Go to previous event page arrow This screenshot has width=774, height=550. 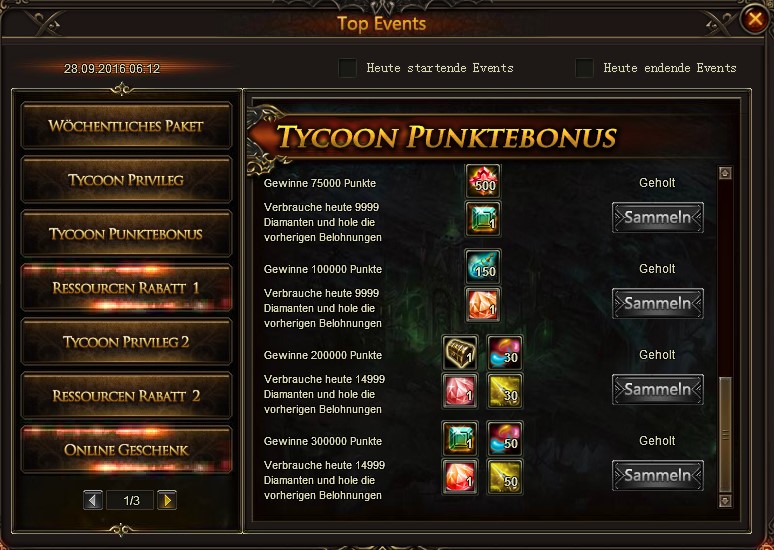click(93, 501)
